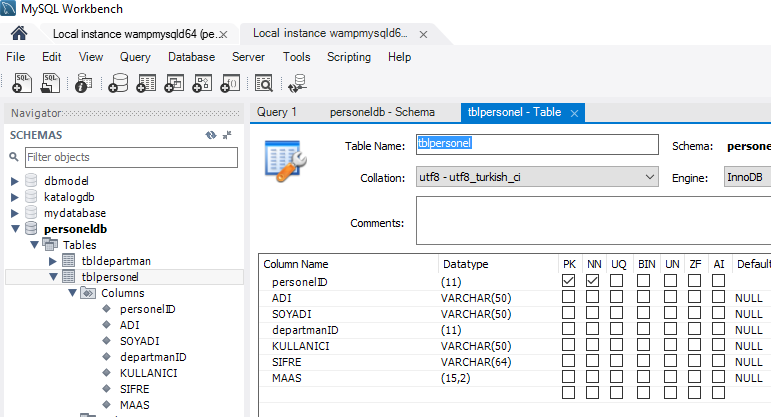Click the personeldb database icon
The image size is (771, 417).
31,229
